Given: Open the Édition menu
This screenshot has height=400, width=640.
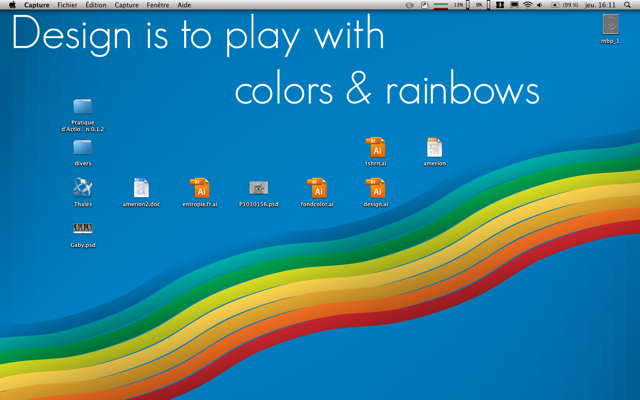Looking at the screenshot, I should tap(96, 5).
